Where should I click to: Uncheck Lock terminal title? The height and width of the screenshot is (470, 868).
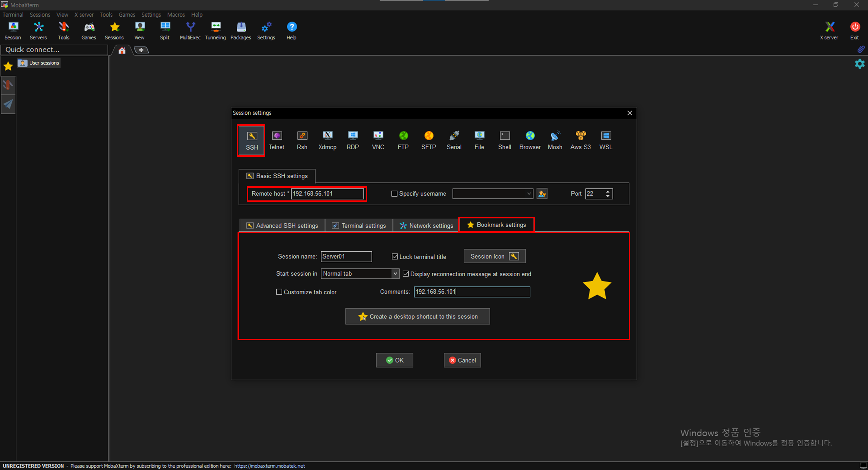click(x=395, y=257)
